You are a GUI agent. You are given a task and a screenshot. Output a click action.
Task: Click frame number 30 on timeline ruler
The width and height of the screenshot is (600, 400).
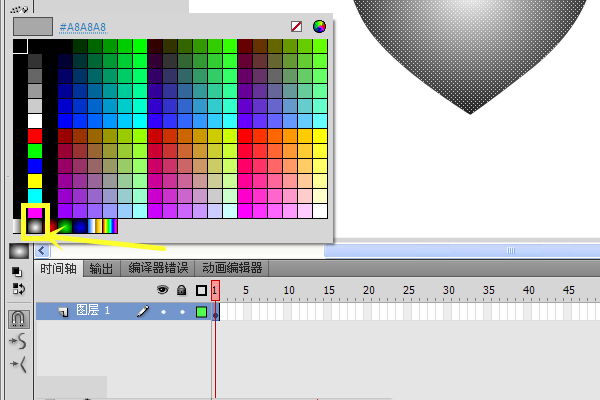(x=449, y=290)
